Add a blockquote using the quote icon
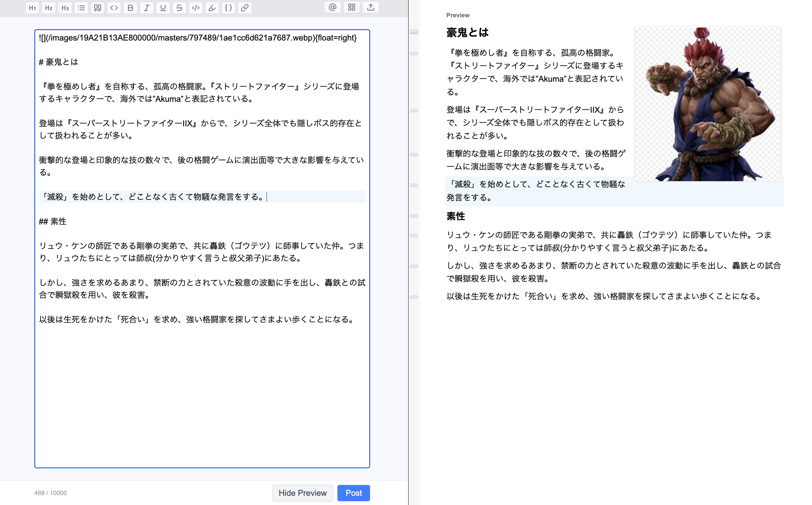The width and height of the screenshot is (812, 505). (98, 7)
